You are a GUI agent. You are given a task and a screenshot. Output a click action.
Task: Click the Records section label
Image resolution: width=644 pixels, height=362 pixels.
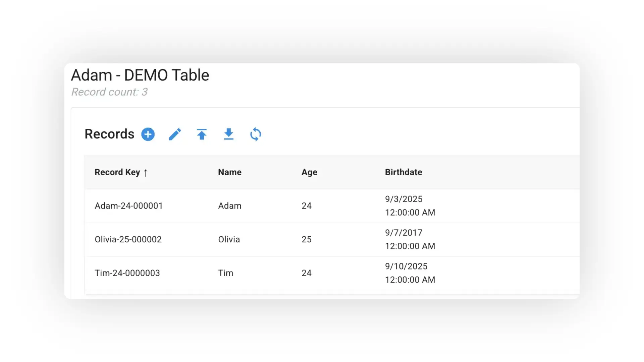(x=109, y=134)
